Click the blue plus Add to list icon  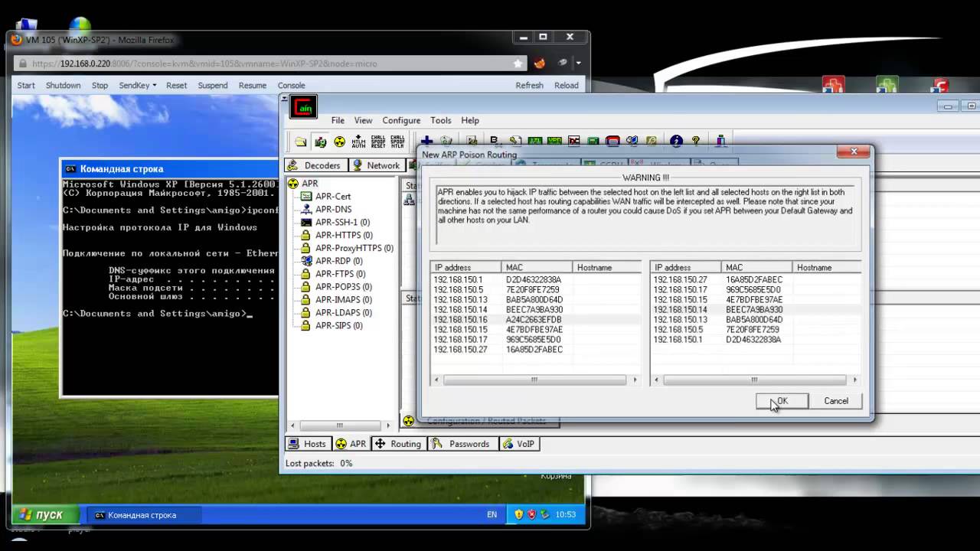coord(426,141)
